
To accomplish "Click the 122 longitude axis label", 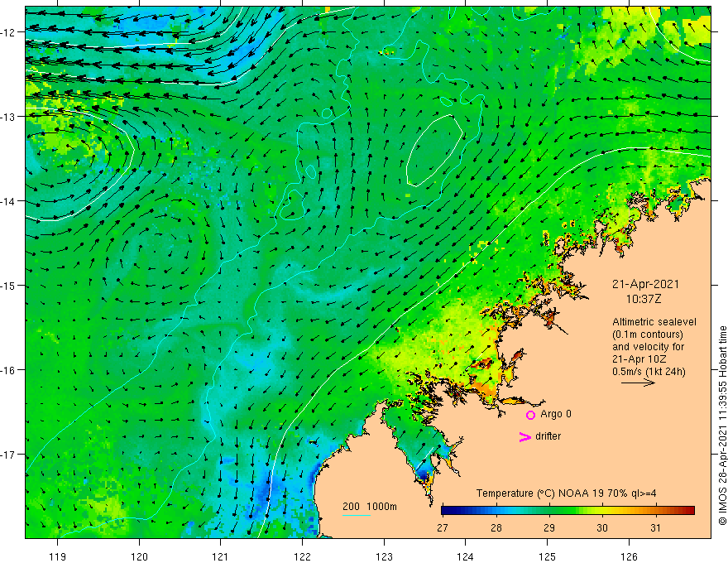I will pyautogui.click(x=302, y=556).
